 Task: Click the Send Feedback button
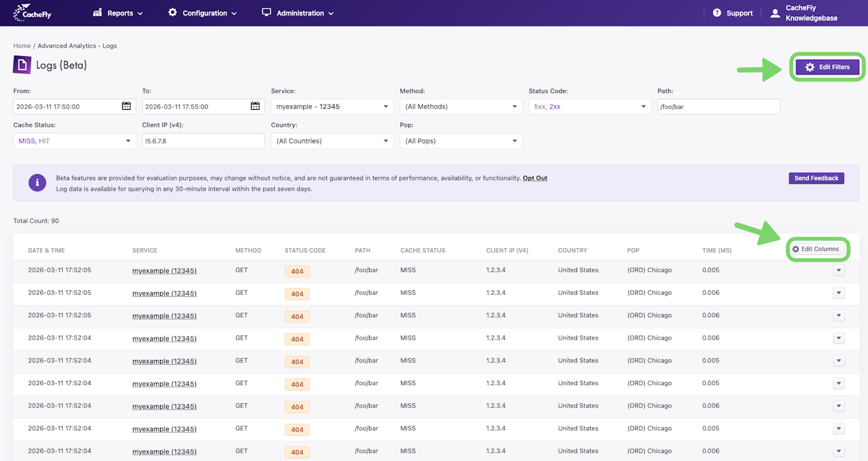816,178
